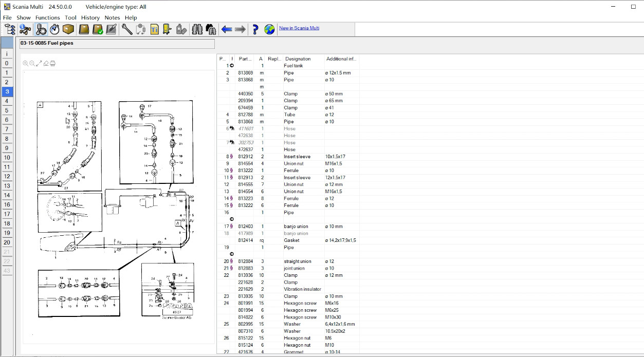644x357 pixels.
Task: Open the stopwatch standard times icon
Action: point(54,29)
